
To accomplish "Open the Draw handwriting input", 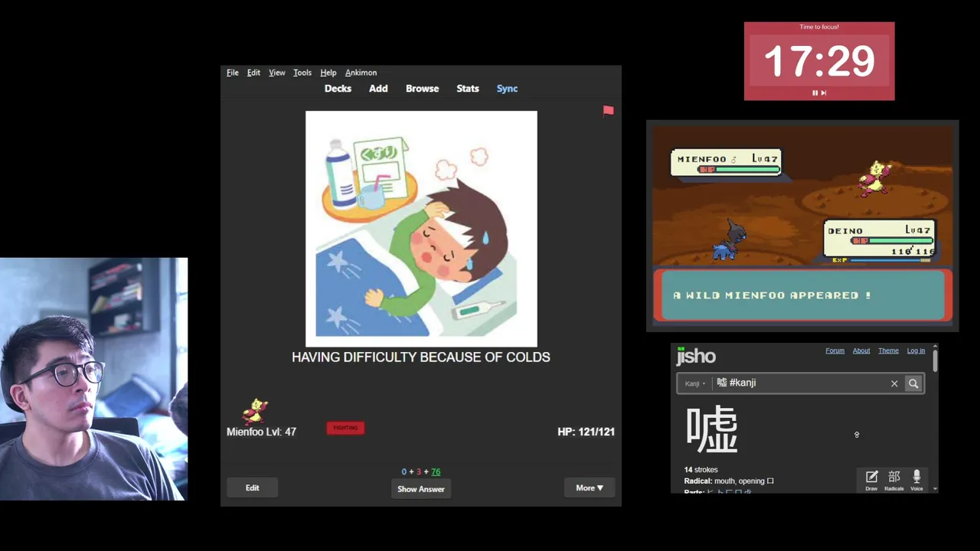I will point(871,480).
